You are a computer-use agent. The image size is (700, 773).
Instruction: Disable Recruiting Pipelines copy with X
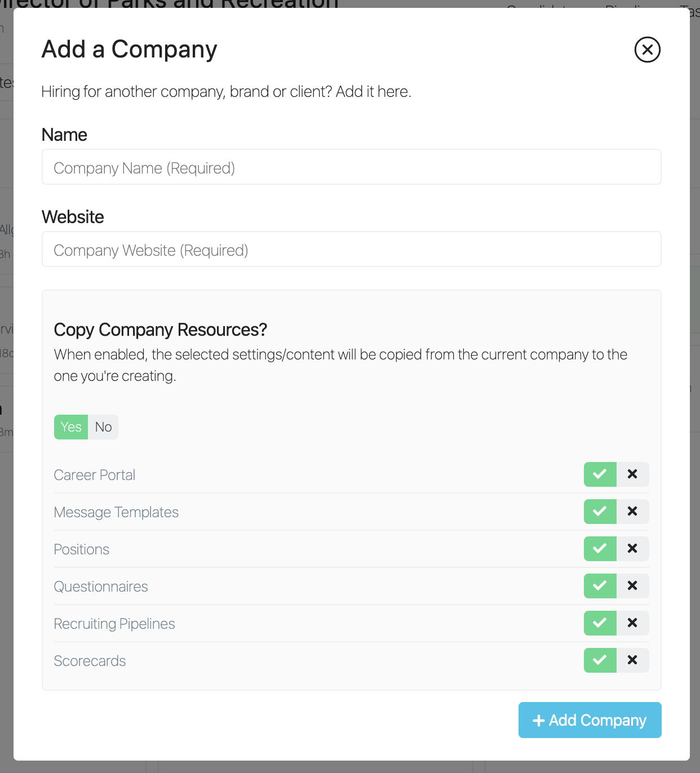coord(632,623)
